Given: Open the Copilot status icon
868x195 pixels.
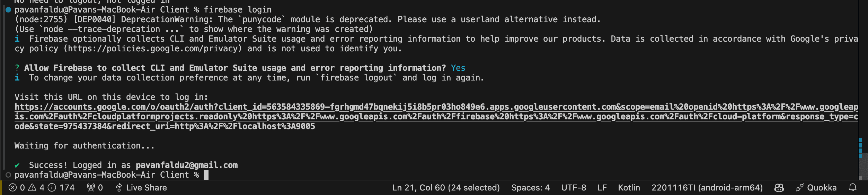Looking at the screenshot, I should pyautogui.click(x=779, y=188).
